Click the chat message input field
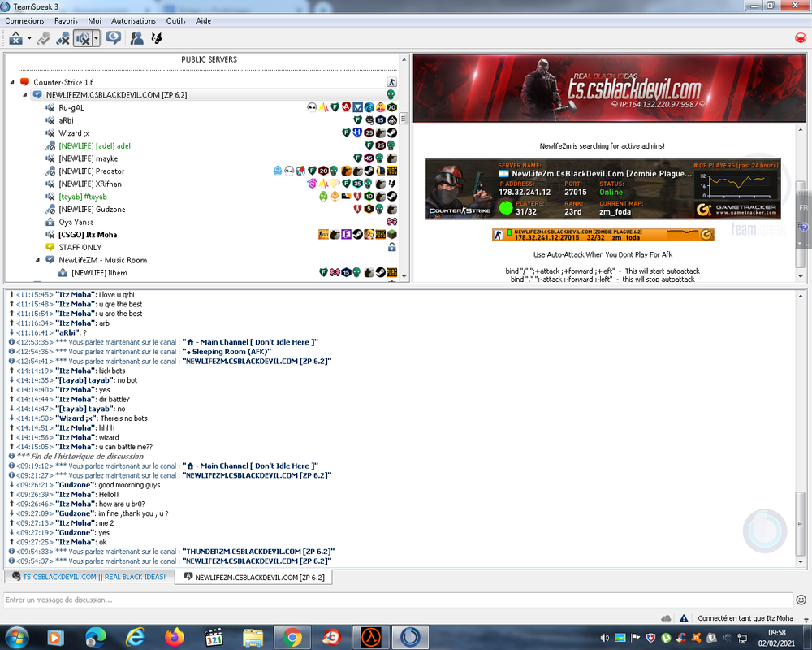Screen dimensions: 812x650 pos(398,600)
